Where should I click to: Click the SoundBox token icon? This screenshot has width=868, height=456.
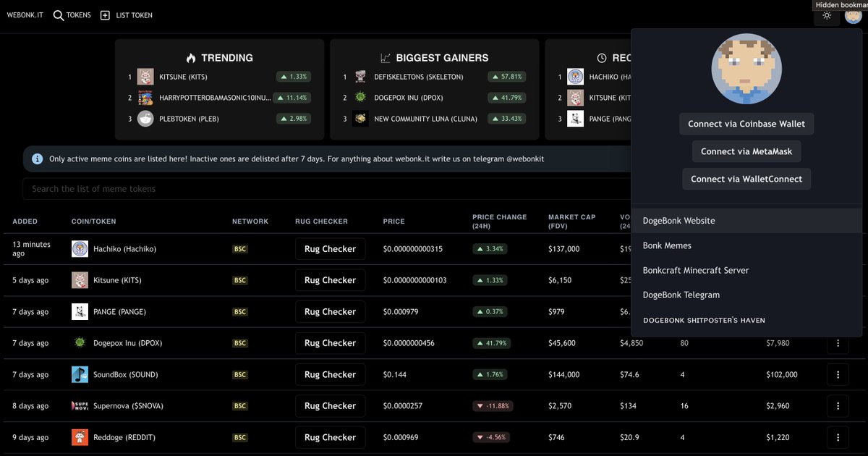click(80, 374)
